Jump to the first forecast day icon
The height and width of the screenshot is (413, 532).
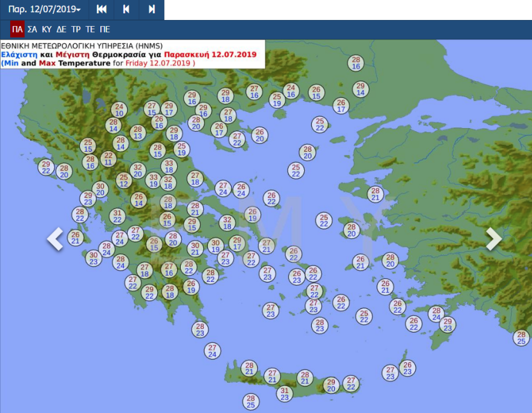pos(102,10)
